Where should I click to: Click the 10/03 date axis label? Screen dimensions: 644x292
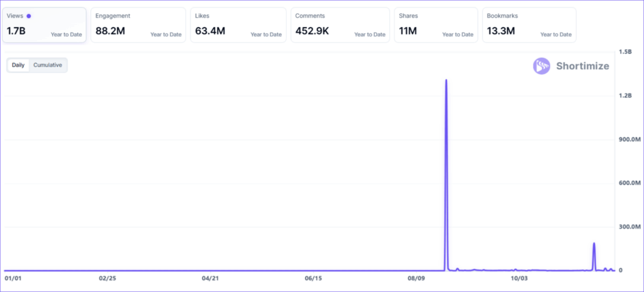click(x=519, y=278)
